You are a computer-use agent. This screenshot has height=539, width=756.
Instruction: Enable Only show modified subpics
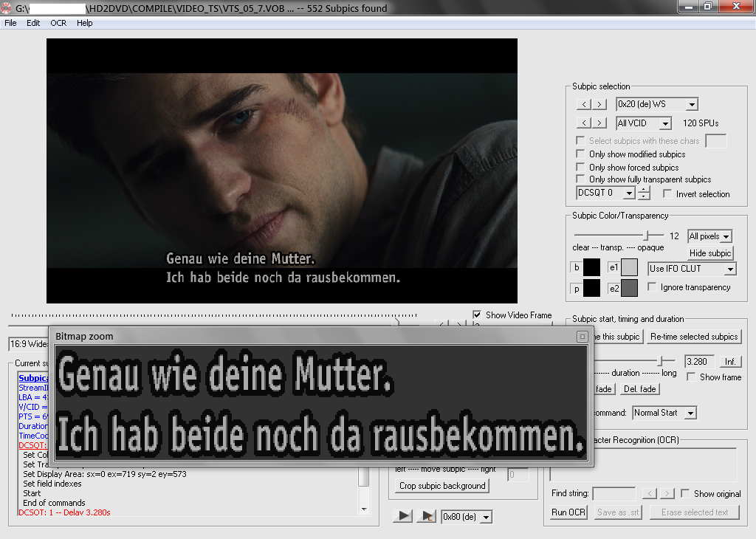click(x=581, y=154)
